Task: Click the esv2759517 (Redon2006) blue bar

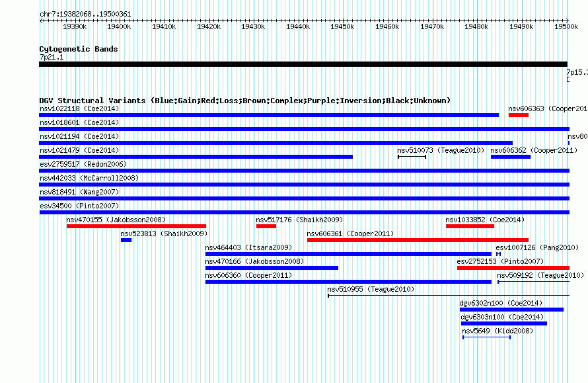Action: pos(304,171)
